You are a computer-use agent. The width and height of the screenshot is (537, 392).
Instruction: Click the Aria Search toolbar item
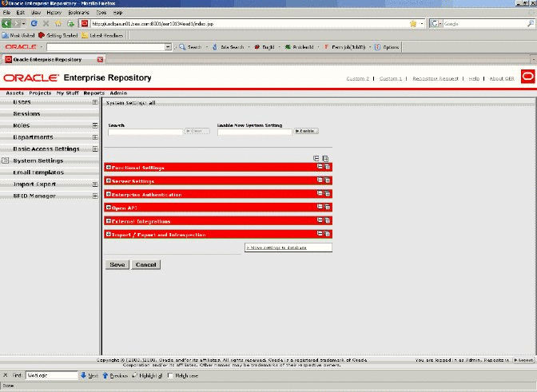click(x=228, y=47)
